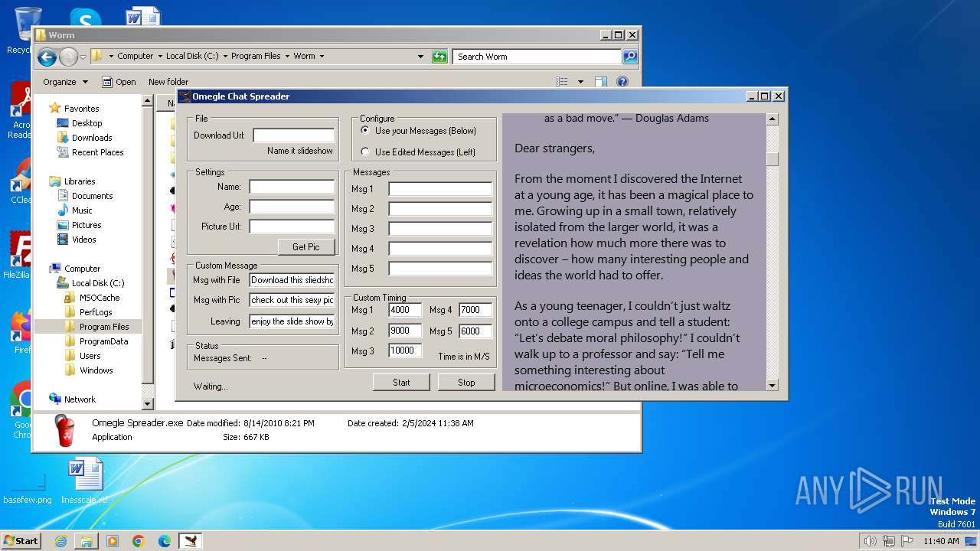
Task: Click the Back arrow in Worm Explorer window
Action: [47, 57]
